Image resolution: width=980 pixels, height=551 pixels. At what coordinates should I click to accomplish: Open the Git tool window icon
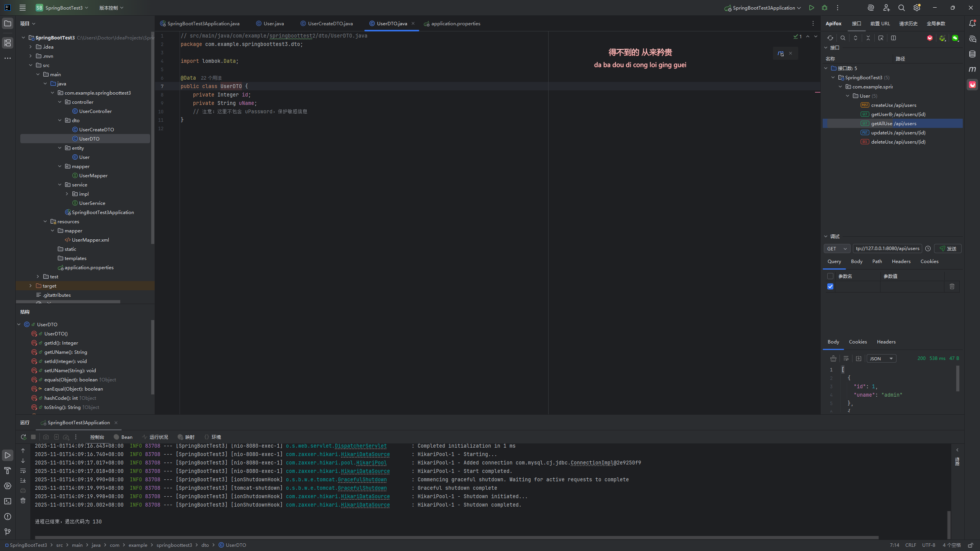(8, 531)
